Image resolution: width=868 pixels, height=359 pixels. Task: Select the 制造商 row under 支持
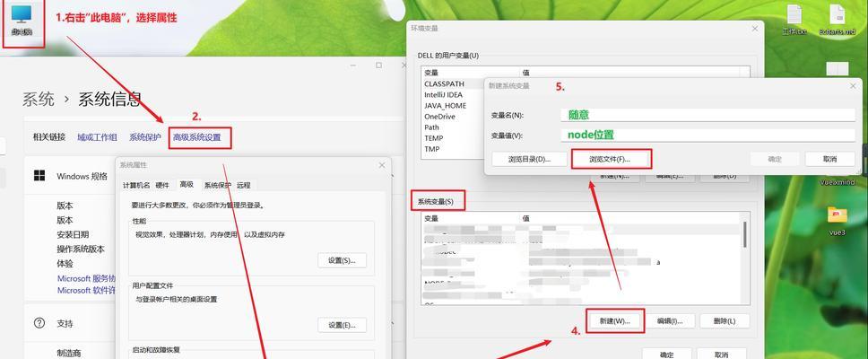pyautogui.click(x=69, y=353)
